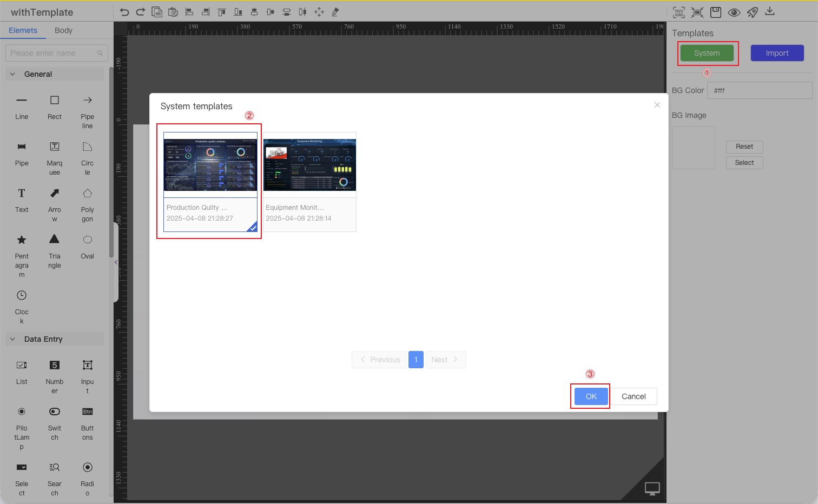Click the download icon in toolbar
The image size is (818, 504).
point(770,11)
